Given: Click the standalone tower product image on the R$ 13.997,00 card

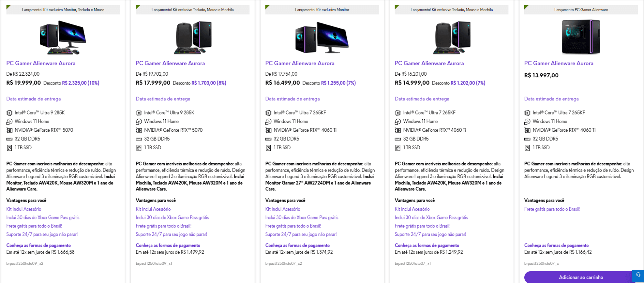Looking at the screenshot, I should pyautogui.click(x=581, y=37).
